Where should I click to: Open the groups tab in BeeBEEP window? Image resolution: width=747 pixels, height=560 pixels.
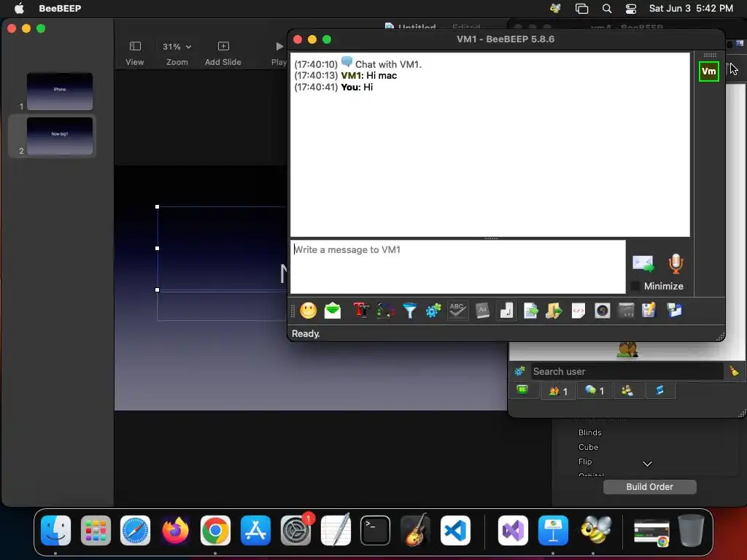627,391
